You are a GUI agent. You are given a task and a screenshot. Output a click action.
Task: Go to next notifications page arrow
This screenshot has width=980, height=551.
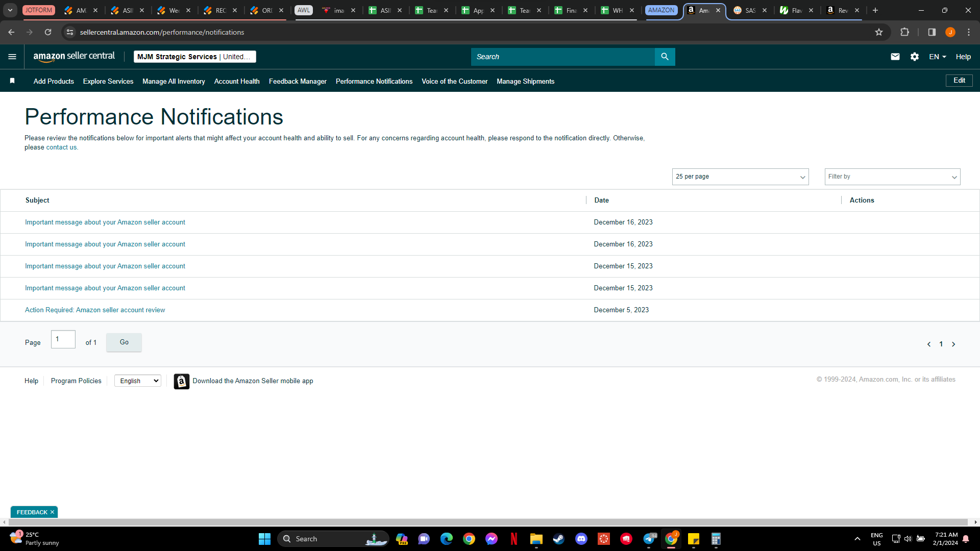point(953,344)
